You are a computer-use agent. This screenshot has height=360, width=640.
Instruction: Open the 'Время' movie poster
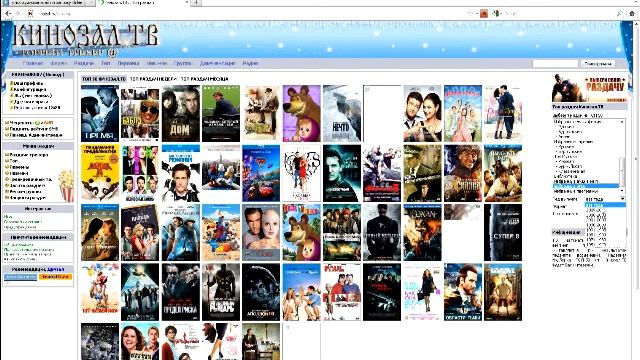click(x=100, y=113)
